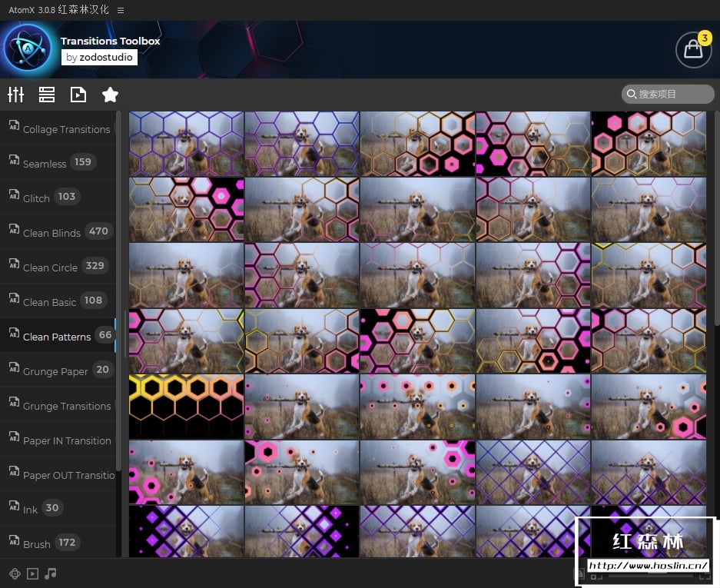This screenshot has height=588, width=720.
Task: Select the Clean Circle category
Action: [58, 267]
